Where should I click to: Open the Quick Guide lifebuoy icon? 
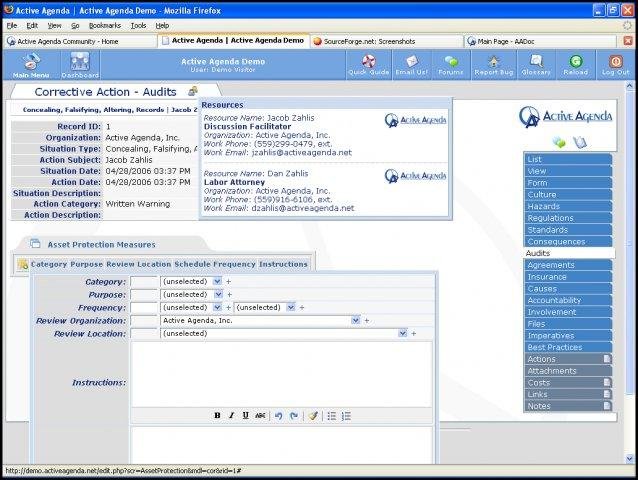pyautogui.click(x=369, y=61)
